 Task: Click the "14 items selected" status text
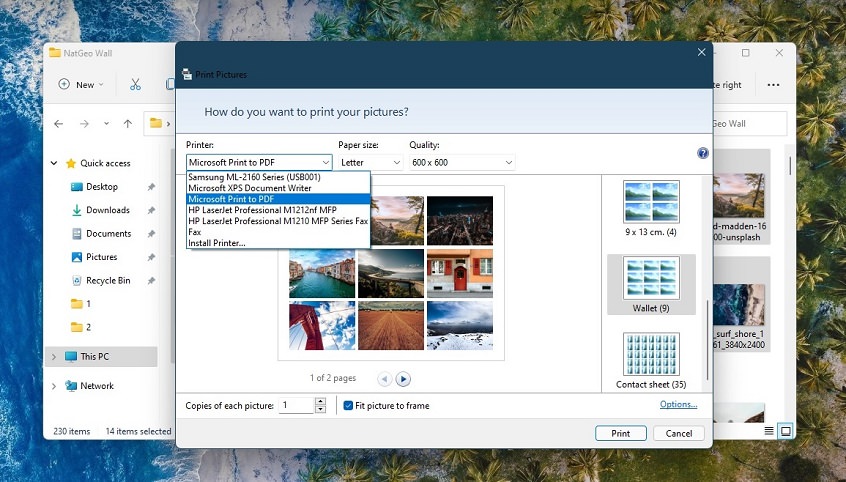coord(138,431)
